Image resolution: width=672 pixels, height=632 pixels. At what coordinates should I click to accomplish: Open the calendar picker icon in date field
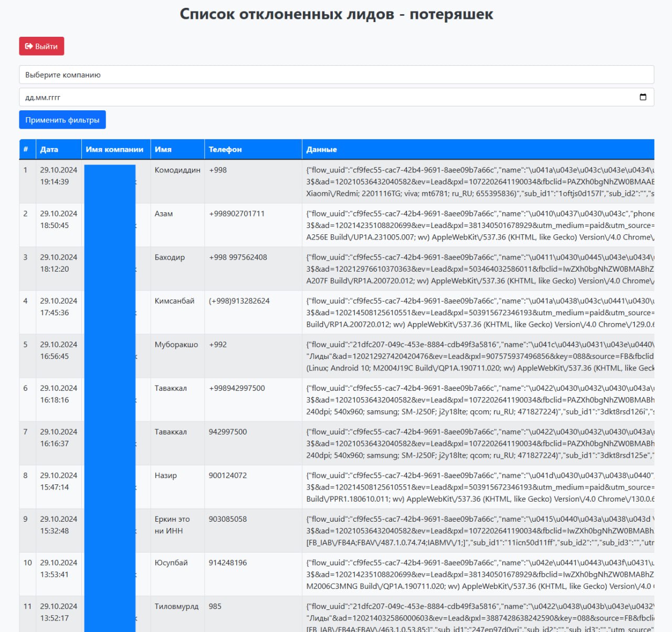point(643,97)
